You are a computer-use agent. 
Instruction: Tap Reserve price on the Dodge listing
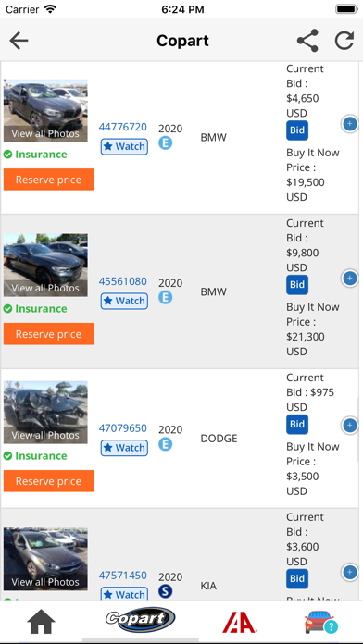tap(48, 481)
